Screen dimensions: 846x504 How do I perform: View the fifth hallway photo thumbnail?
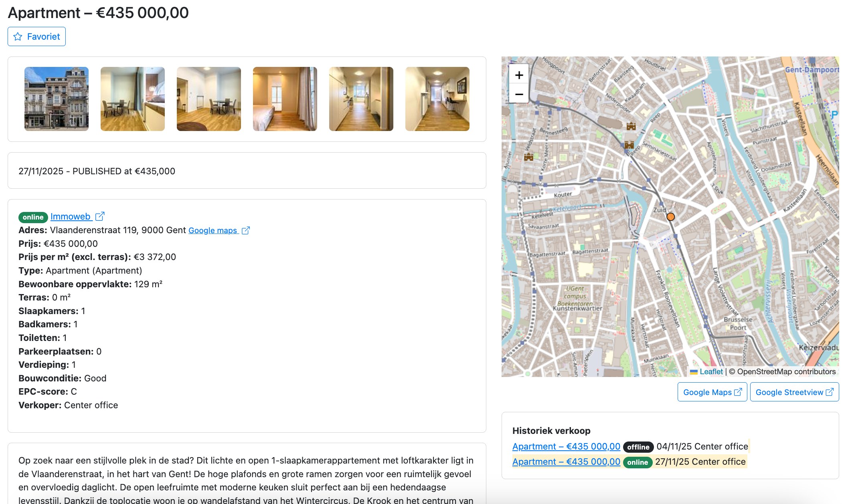361,99
